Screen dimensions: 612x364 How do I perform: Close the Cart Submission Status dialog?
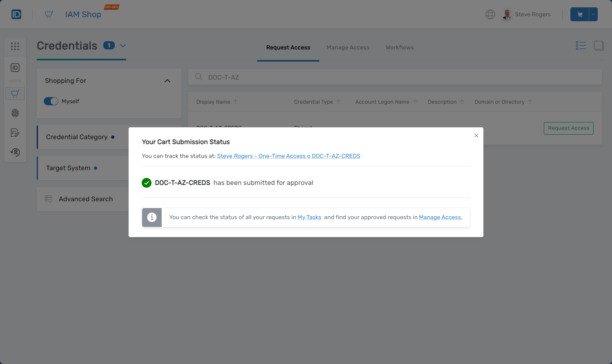point(476,136)
